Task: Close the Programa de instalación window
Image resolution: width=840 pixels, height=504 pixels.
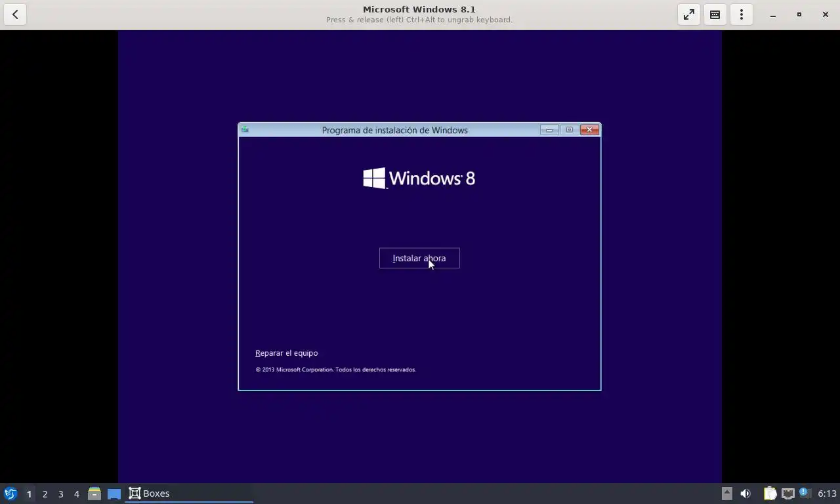Action: (x=589, y=130)
